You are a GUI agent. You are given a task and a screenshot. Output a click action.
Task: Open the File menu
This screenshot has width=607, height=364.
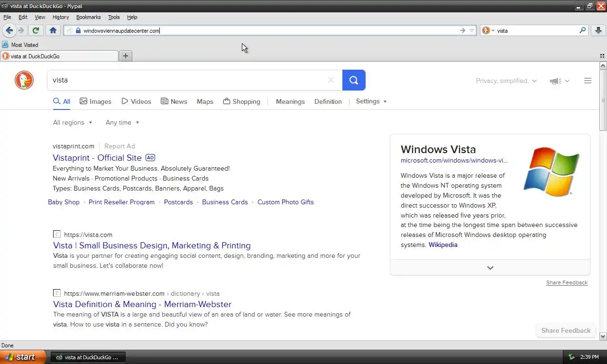pyautogui.click(x=7, y=17)
